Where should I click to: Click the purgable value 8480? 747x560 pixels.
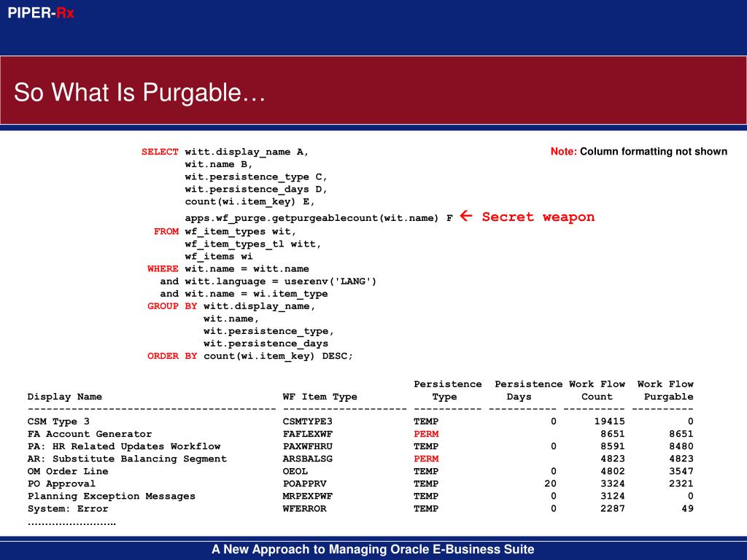[681, 446]
